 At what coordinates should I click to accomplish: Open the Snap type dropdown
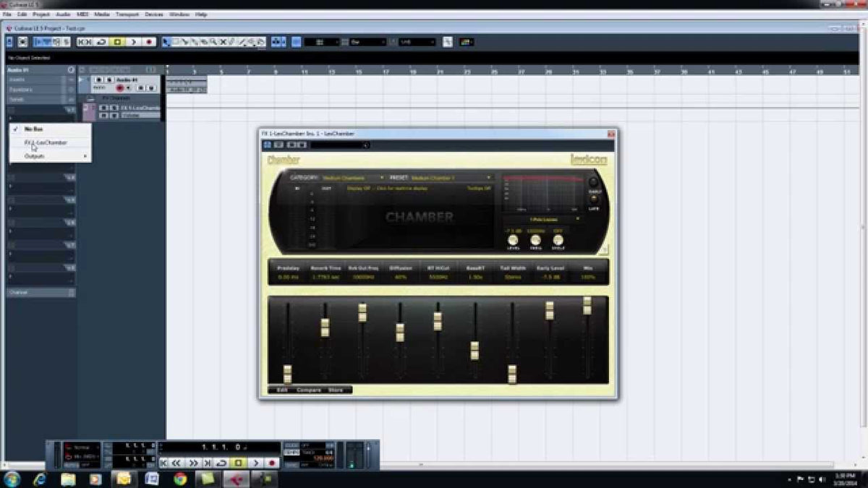point(322,42)
